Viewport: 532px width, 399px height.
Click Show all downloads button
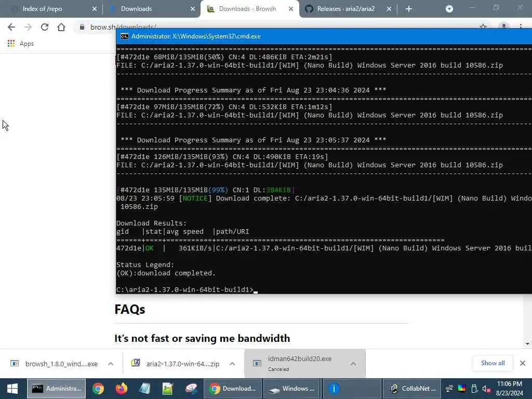click(x=493, y=363)
